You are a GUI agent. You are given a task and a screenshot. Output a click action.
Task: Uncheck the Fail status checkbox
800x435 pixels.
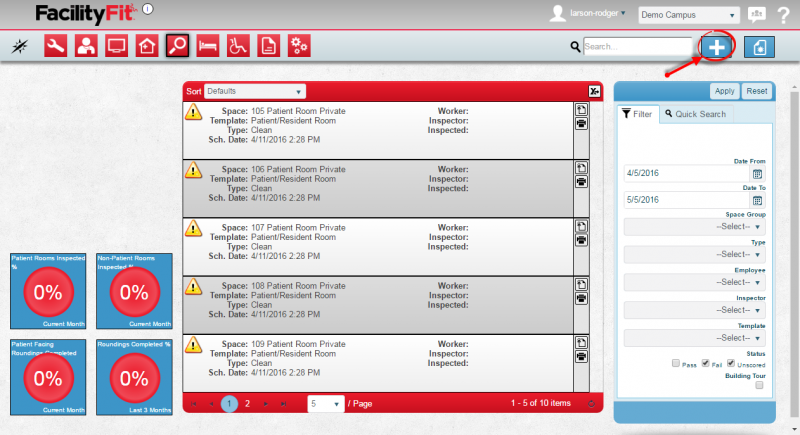click(706, 362)
